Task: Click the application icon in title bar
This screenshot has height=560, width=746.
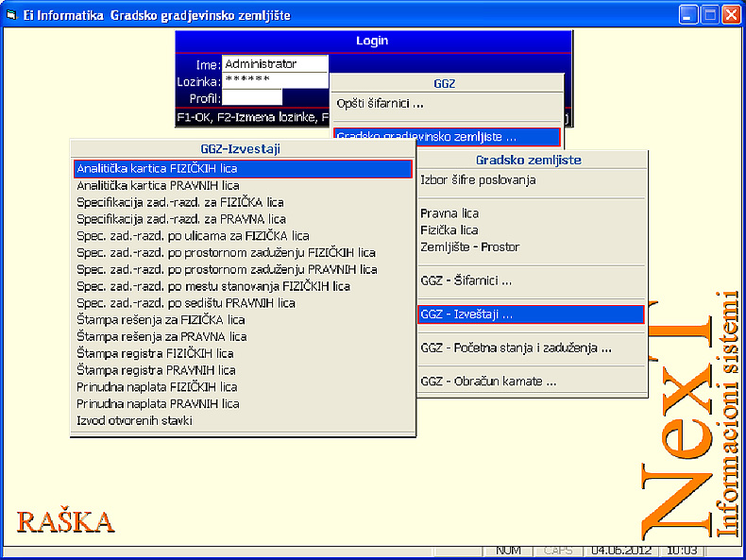Action: pos(11,14)
